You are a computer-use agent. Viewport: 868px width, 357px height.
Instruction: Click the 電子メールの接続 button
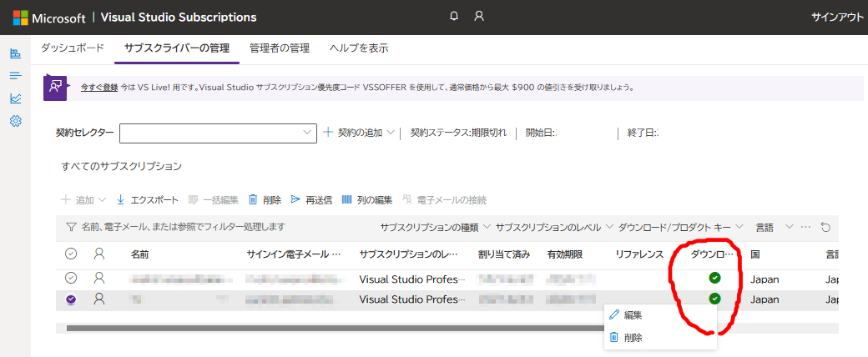[x=445, y=200]
